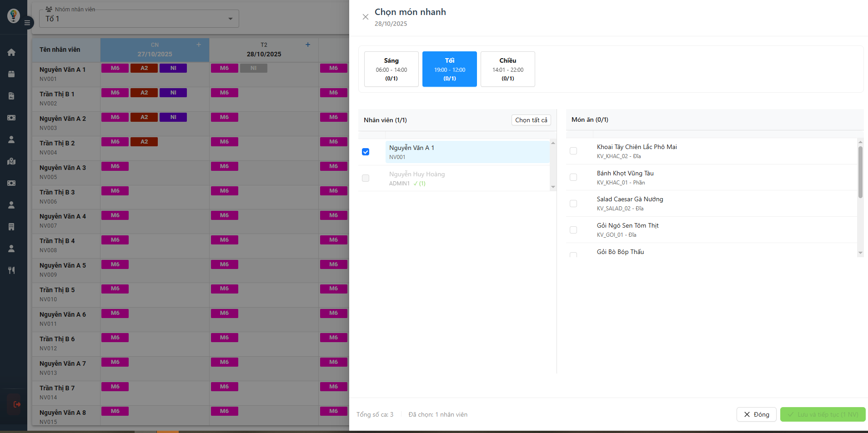Screen dimensions: 868x433
Task: Select the Bánh Khọt Vũng Tàu checkbox
Action: tap(573, 177)
